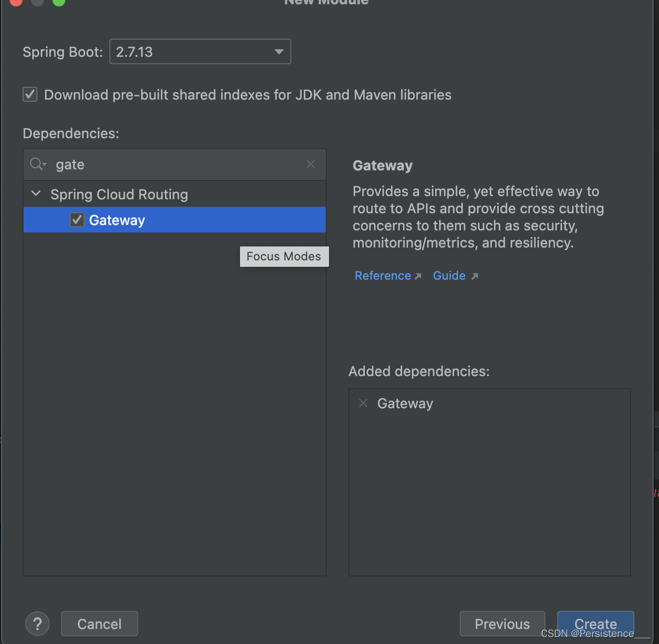Click the Focus Modes tooltip
659x644 pixels.
(x=284, y=257)
